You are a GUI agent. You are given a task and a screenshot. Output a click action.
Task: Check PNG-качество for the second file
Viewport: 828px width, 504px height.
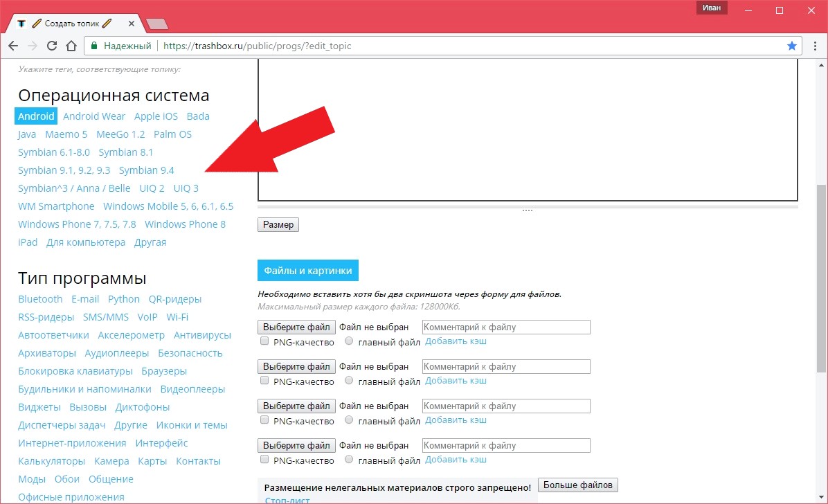click(x=264, y=381)
